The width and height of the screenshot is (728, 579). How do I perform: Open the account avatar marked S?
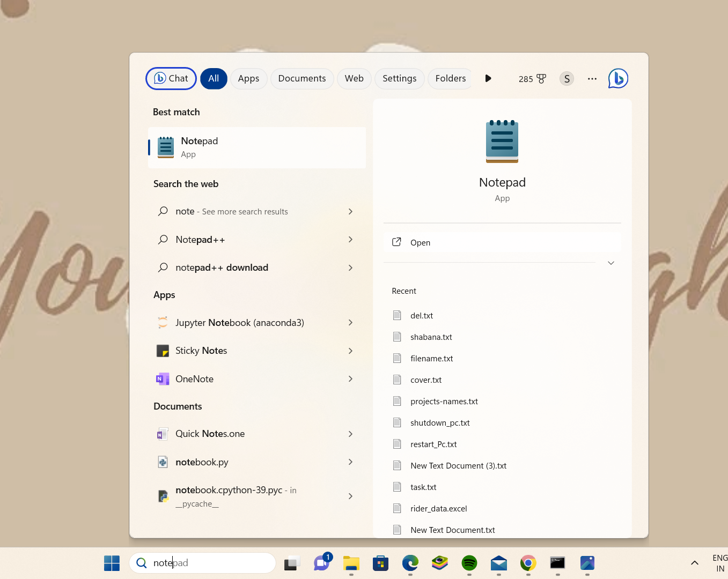pos(567,78)
